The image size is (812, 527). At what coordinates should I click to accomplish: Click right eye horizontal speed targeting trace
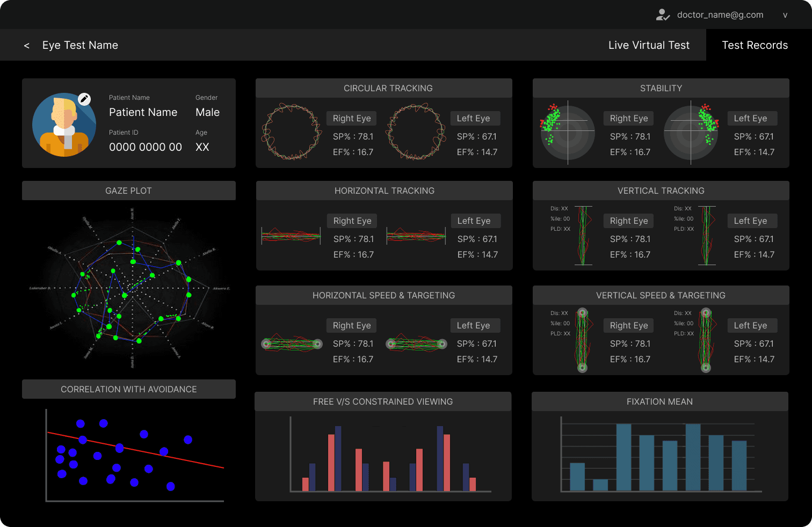(292, 343)
